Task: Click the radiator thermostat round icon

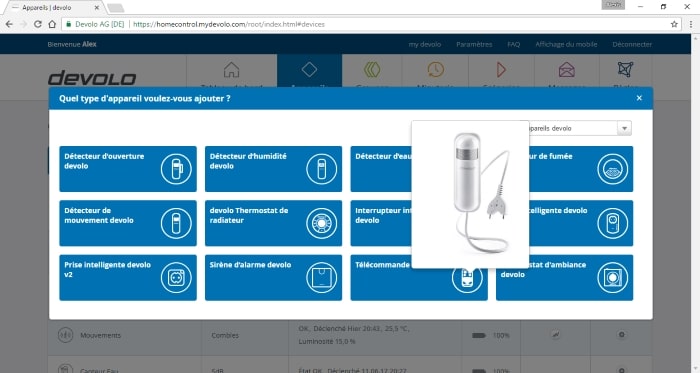Action: [321, 223]
